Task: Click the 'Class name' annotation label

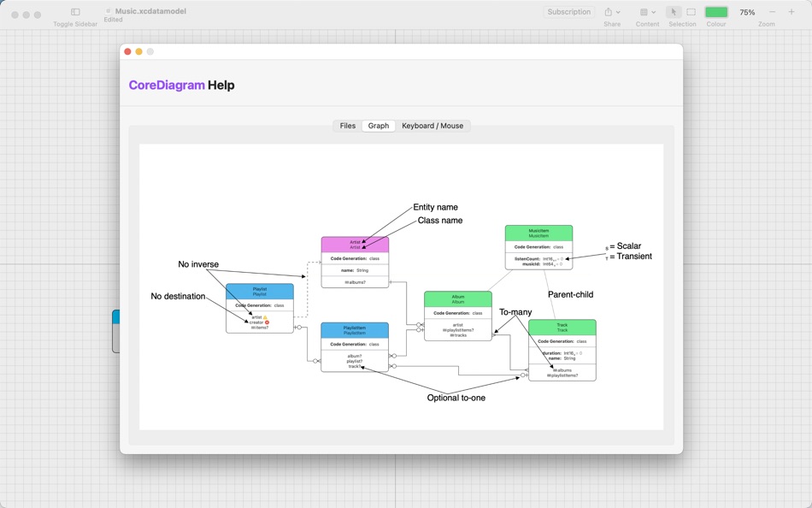Action: coord(440,221)
